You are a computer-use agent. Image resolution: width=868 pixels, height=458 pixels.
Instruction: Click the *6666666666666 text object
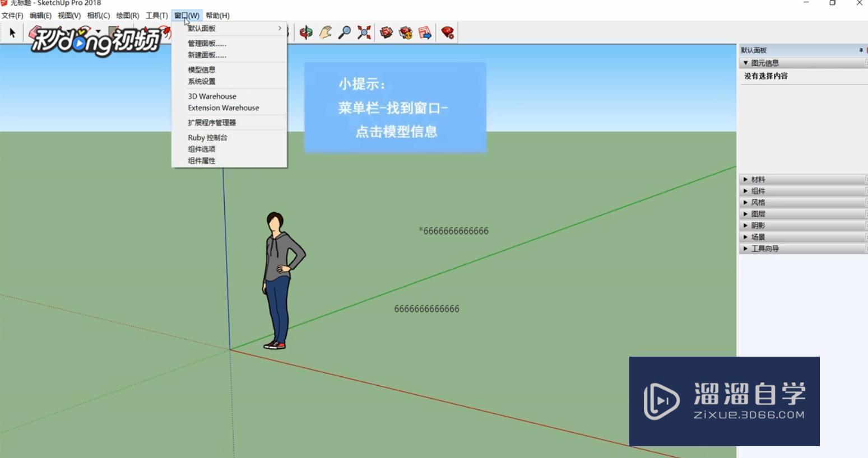tap(453, 231)
